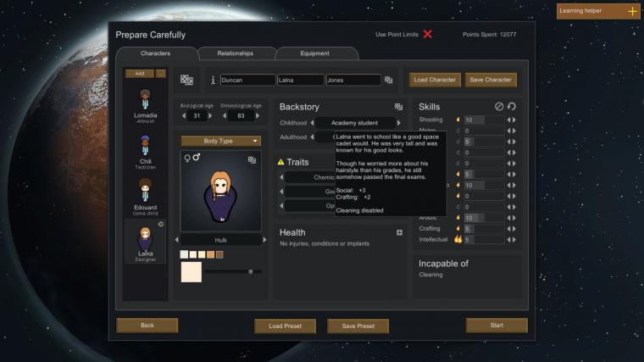Click the large skin color preview swatch
Viewport: 644px width, 362px height.
[x=192, y=272]
